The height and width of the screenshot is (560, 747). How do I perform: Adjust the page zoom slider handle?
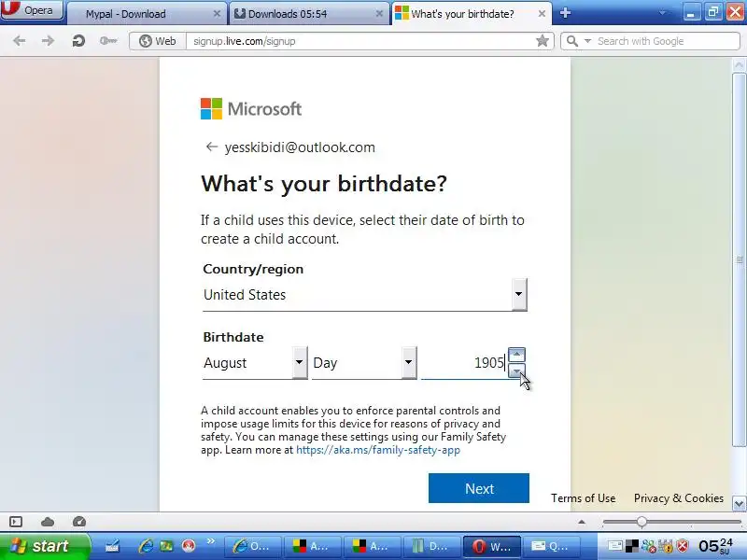click(x=641, y=522)
